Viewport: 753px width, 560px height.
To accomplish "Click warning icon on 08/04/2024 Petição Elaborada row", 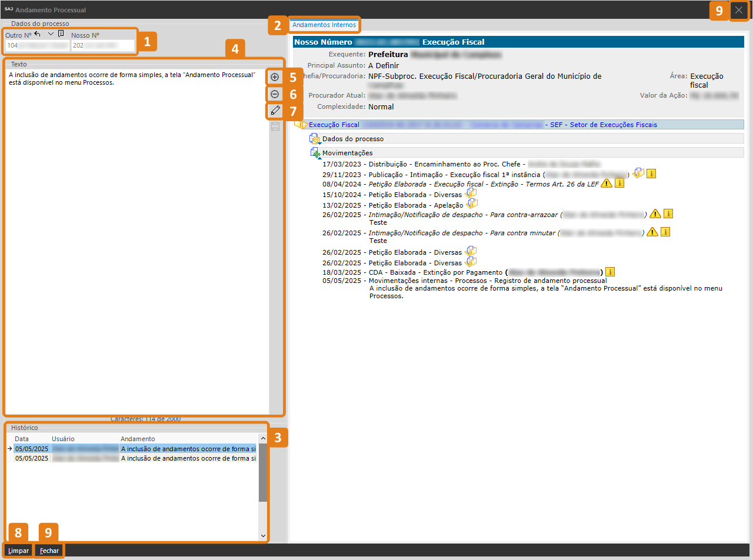I will [x=606, y=184].
